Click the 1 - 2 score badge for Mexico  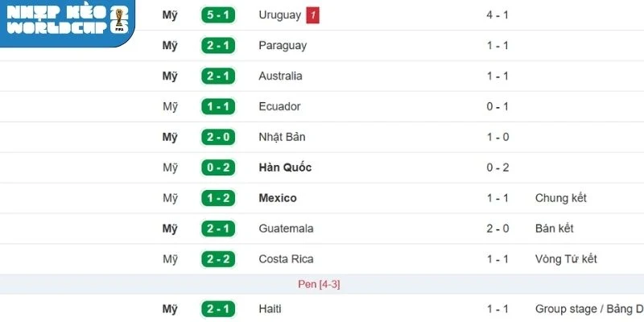pos(217,198)
